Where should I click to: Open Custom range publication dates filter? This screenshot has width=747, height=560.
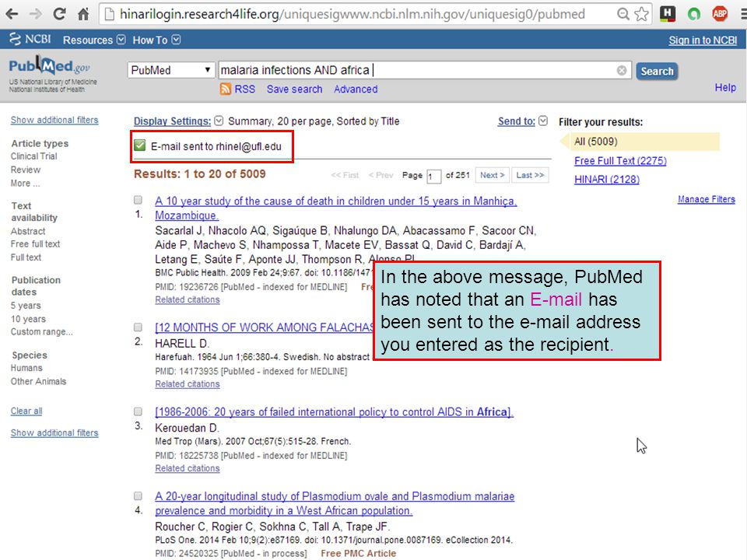coord(41,331)
